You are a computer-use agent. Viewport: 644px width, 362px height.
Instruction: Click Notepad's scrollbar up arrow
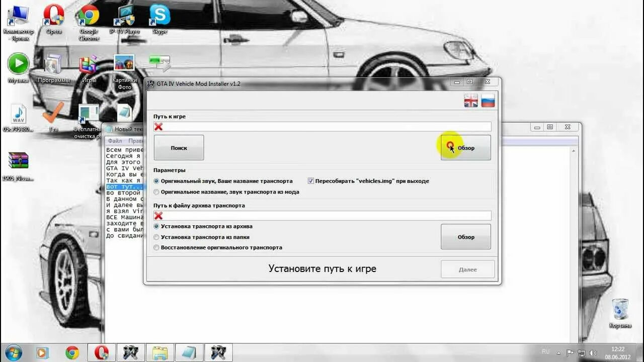[x=575, y=150]
